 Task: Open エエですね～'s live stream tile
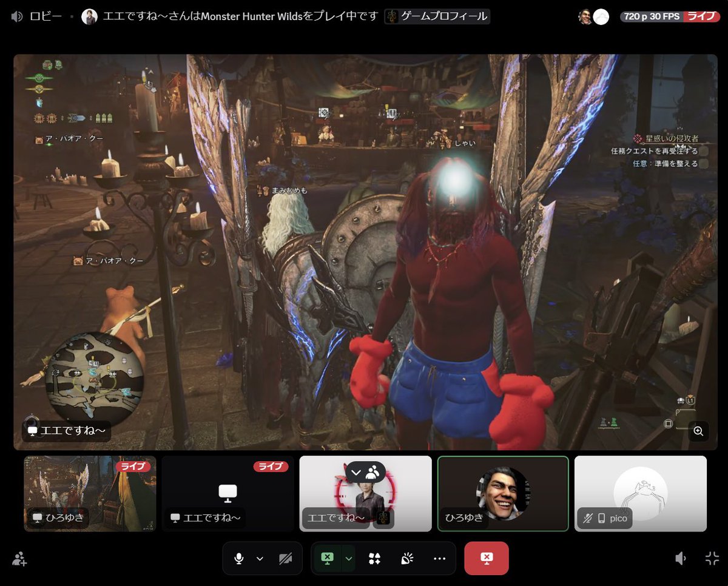point(227,494)
